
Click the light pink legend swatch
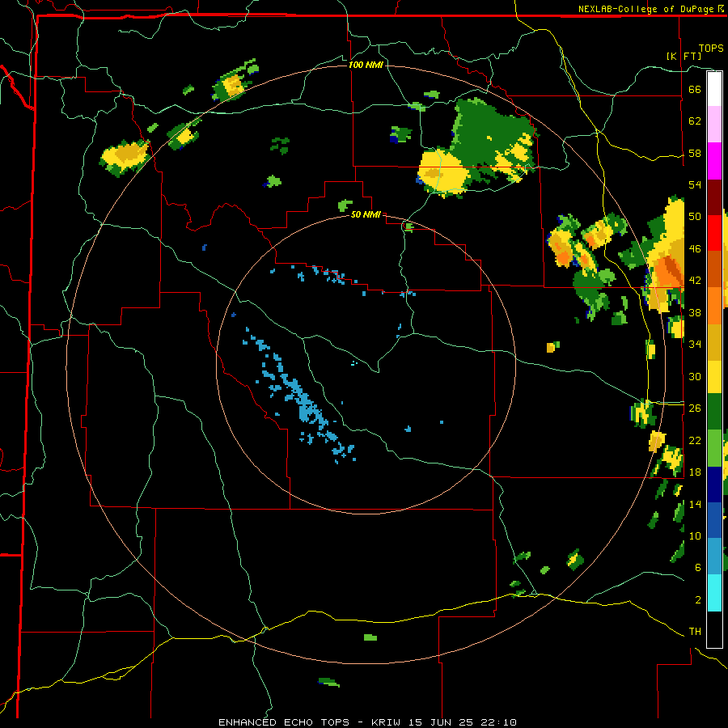coord(714,125)
